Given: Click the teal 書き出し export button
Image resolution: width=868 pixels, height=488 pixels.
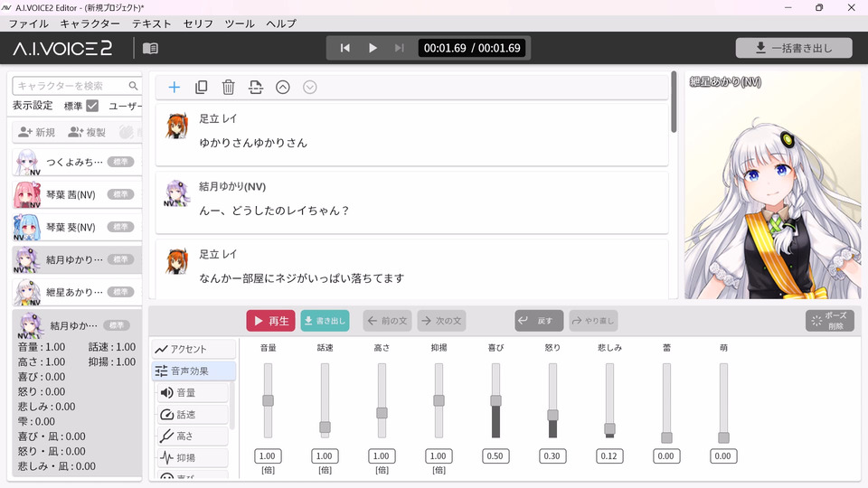Looking at the screenshot, I should tap(325, 321).
